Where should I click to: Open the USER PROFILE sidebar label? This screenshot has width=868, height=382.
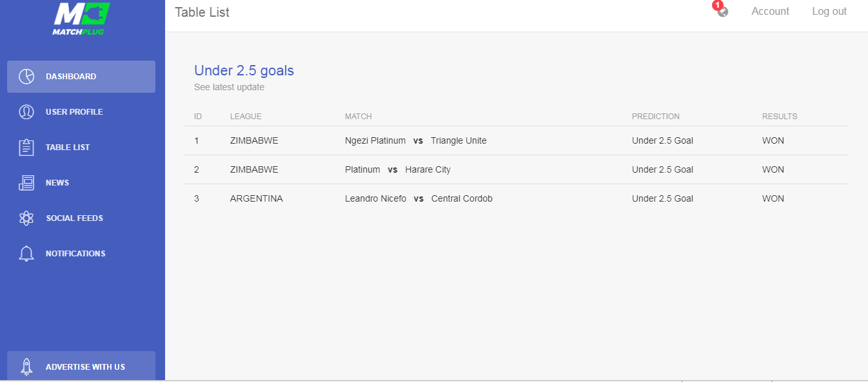click(74, 112)
